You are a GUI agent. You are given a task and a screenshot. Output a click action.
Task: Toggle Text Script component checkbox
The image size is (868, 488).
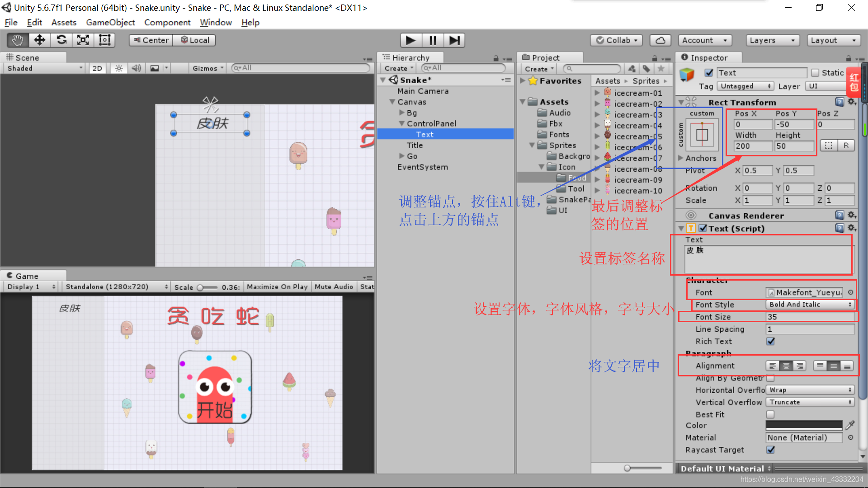(703, 228)
